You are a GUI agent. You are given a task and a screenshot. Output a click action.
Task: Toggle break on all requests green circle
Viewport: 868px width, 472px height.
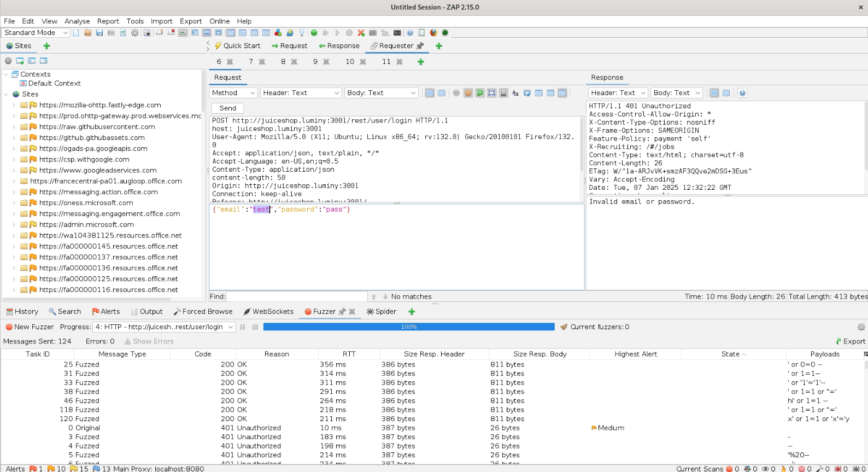[314, 33]
